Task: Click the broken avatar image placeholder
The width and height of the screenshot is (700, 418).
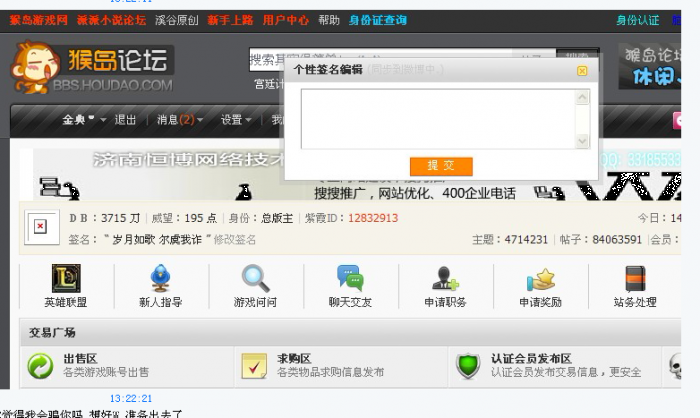Action: pyautogui.click(x=41, y=227)
